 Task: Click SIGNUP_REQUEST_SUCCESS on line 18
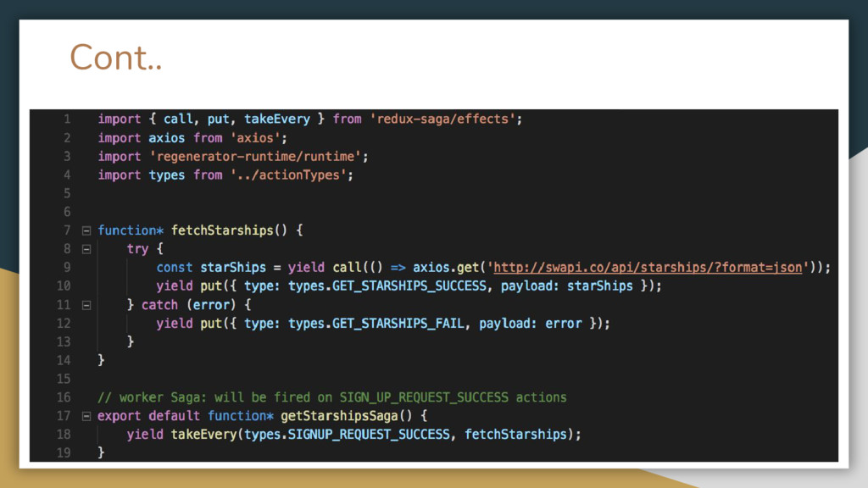click(369, 435)
